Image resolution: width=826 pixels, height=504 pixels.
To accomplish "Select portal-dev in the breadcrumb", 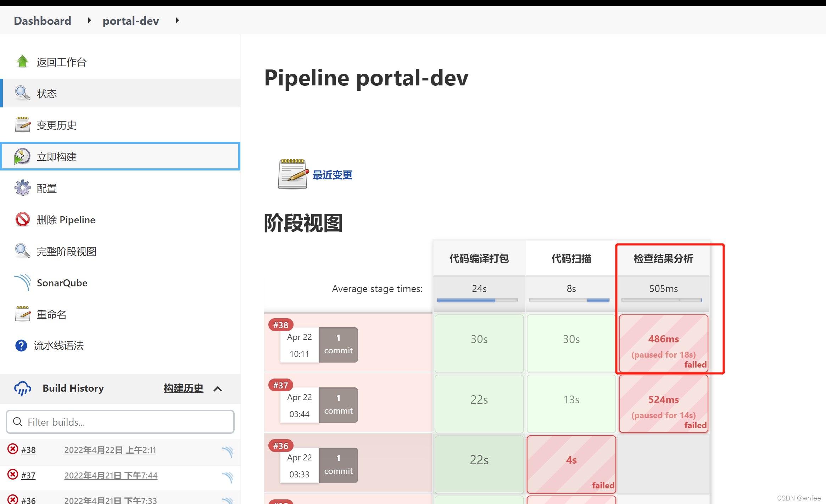I will click(x=130, y=21).
